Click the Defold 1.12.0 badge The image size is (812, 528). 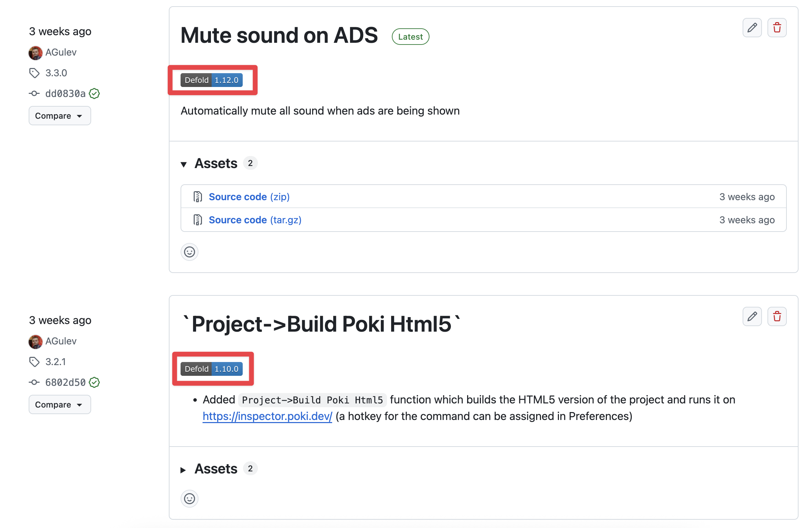[211, 80]
